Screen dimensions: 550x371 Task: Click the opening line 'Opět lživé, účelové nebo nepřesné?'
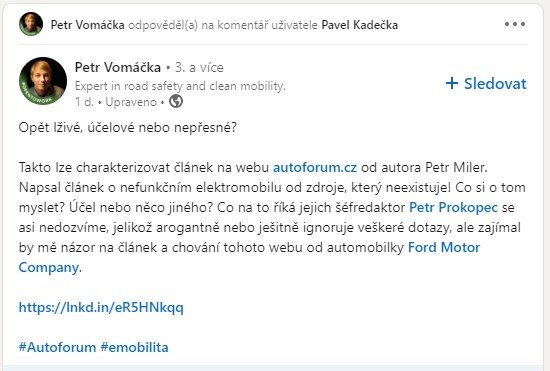[x=128, y=127]
